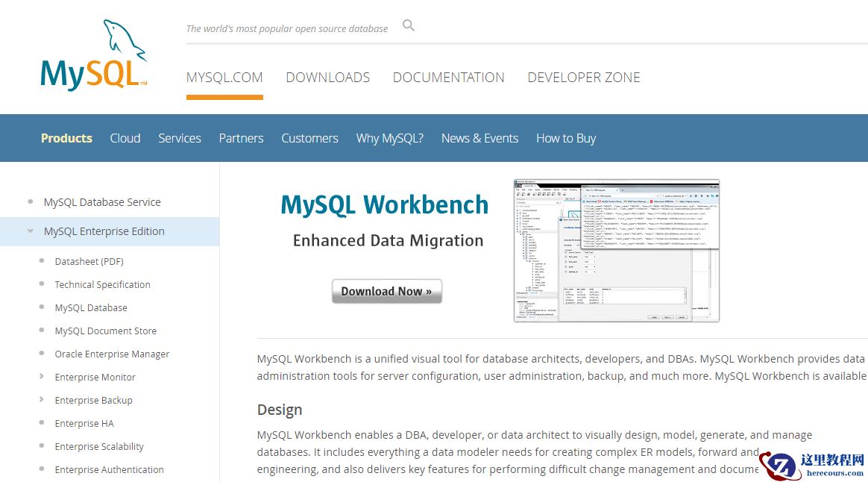Click the Enhanced Data Migration subtitle
Image resolution: width=868 pixels, height=482 pixels.
388,240
